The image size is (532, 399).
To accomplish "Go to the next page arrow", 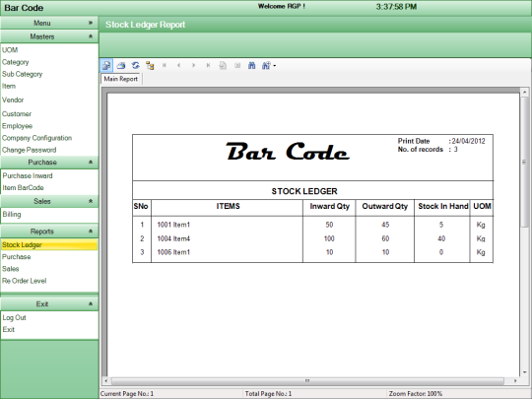I will [193, 65].
